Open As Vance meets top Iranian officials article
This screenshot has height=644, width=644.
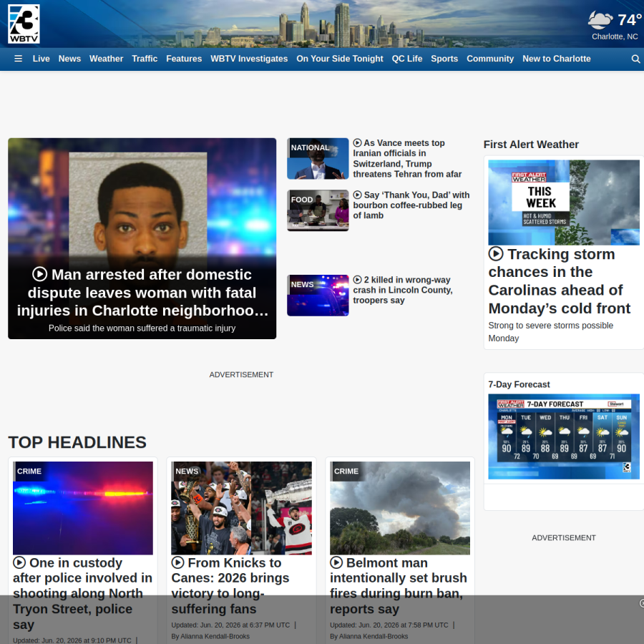(x=407, y=159)
